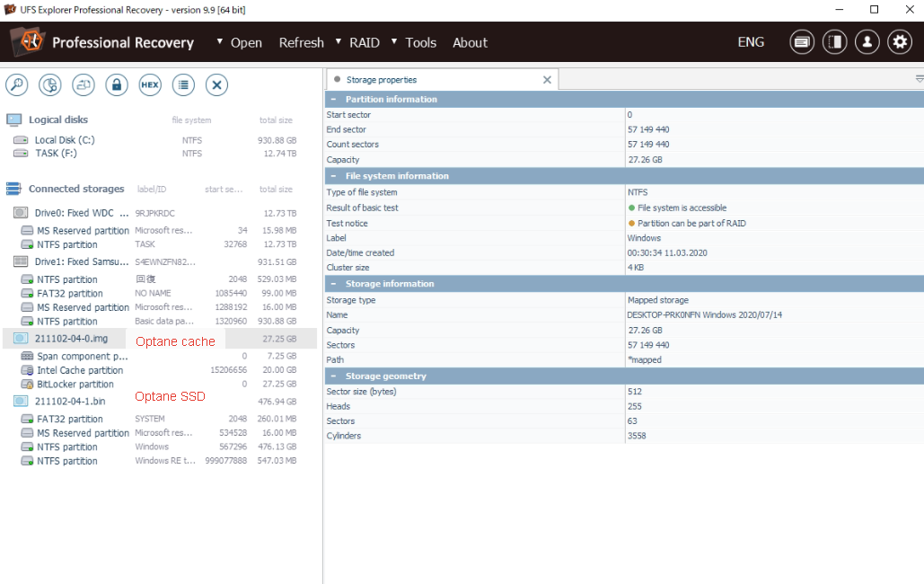Image resolution: width=924 pixels, height=584 pixels.
Task: Collapse the File system information section
Action: [333, 176]
